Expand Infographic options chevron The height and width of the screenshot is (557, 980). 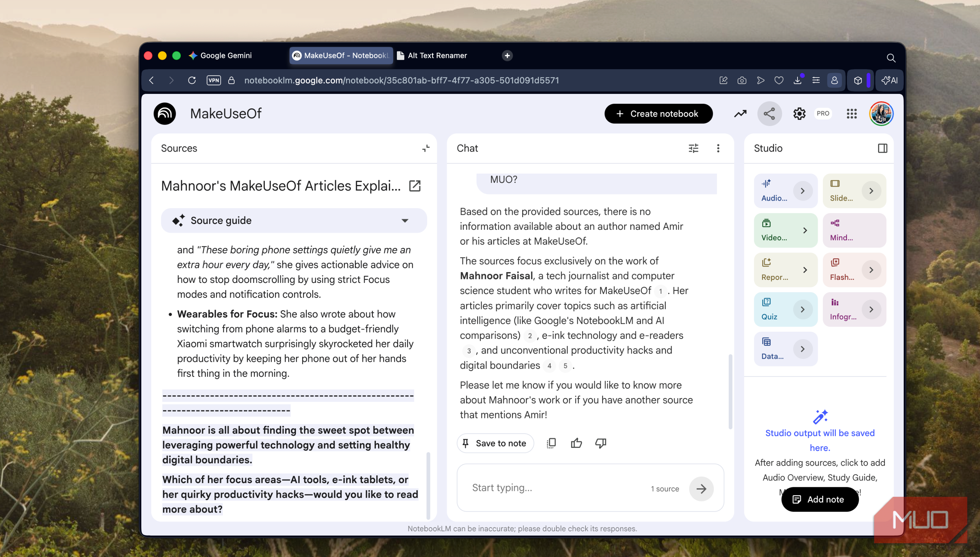point(871,309)
